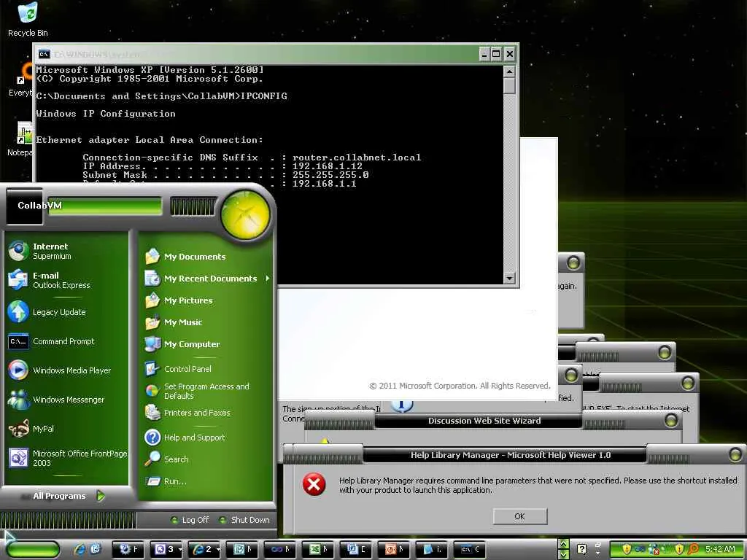Image resolution: width=747 pixels, height=560 pixels.
Task: Close the Discussion Web Site Wizard window
Action: pos(671,420)
